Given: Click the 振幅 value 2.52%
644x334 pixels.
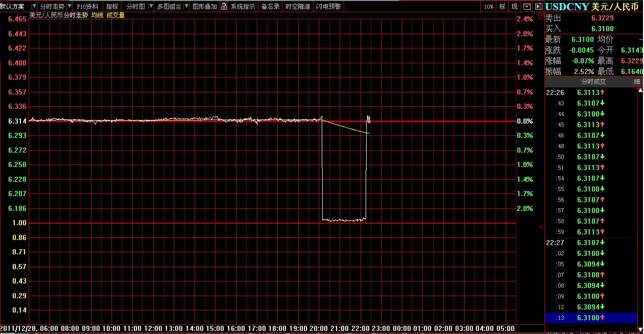Looking at the screenshot, I should [x=584, y=71].
